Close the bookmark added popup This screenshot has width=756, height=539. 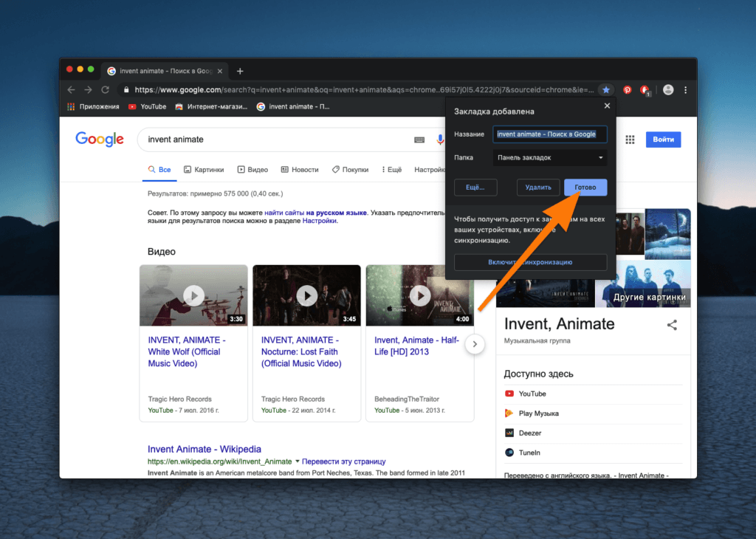pyautogui.click(x=607, y=106)
